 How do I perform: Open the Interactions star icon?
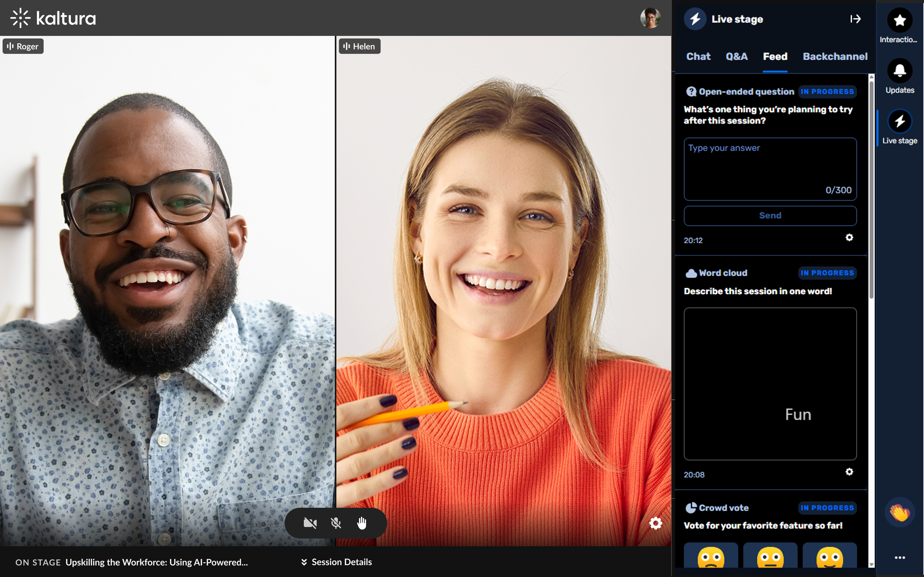[x=899, y=20]
